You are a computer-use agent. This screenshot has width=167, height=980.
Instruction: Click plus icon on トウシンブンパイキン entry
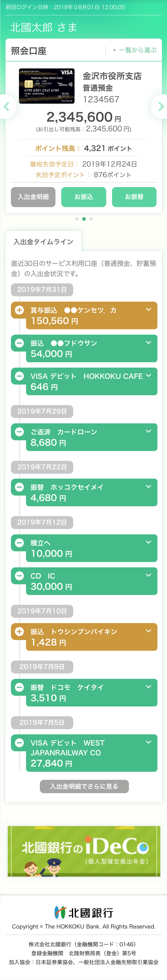click(19, 632)
